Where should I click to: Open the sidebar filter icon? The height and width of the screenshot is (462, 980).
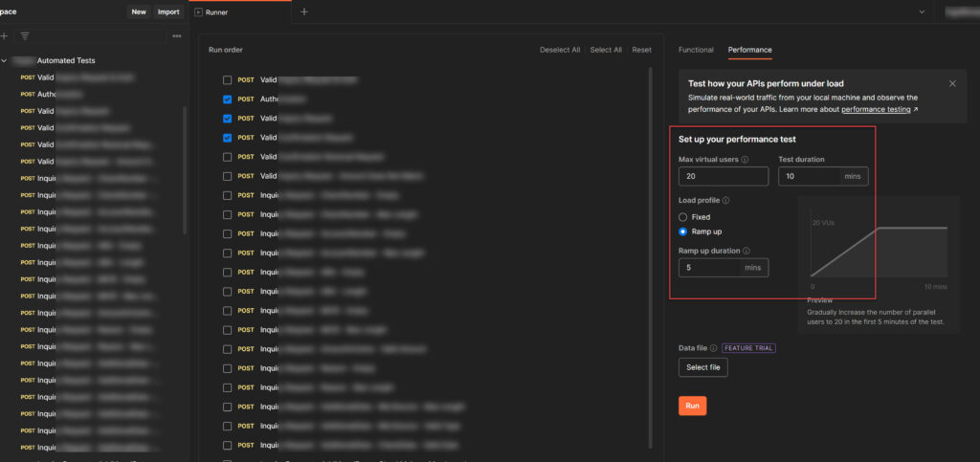25,35
